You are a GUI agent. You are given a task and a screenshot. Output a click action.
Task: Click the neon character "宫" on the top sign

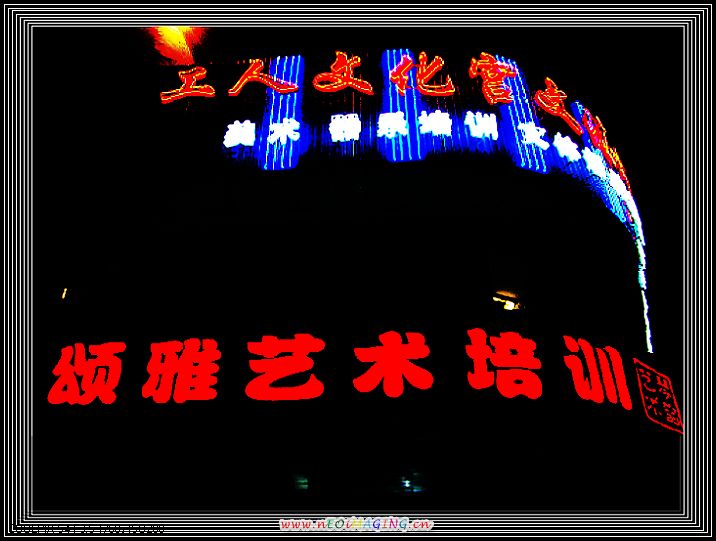point(494,78)
